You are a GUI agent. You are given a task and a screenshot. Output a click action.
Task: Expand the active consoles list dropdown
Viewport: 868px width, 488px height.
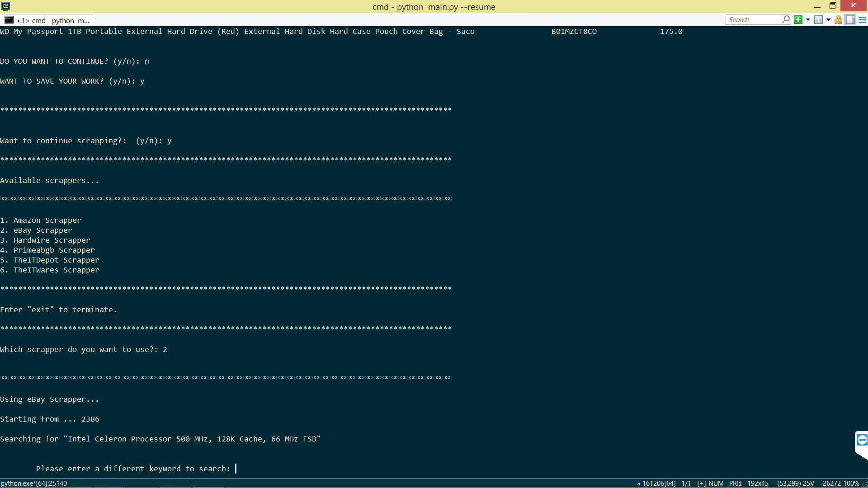(828, 20)
